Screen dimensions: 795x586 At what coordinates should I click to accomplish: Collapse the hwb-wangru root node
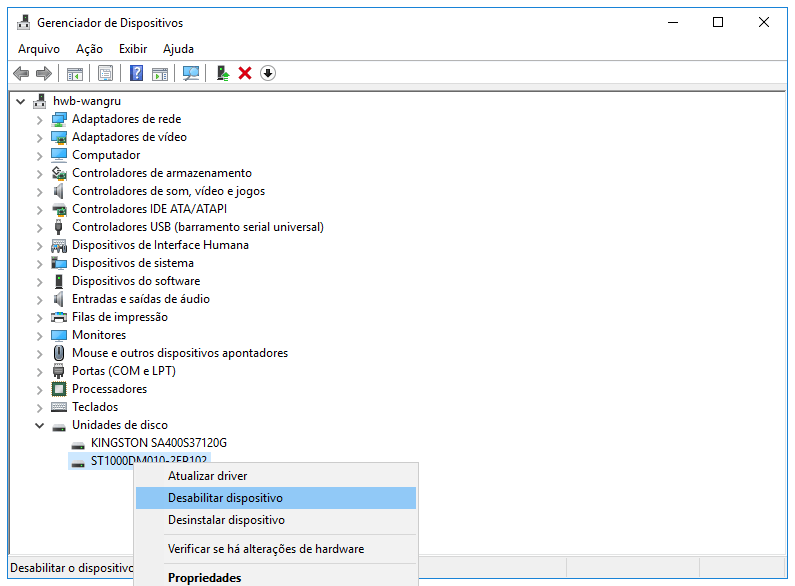[x=21, y=101]
